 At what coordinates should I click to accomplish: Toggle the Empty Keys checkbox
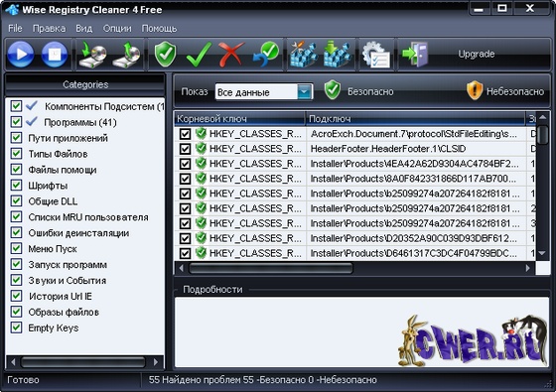(x=16, y=327)
